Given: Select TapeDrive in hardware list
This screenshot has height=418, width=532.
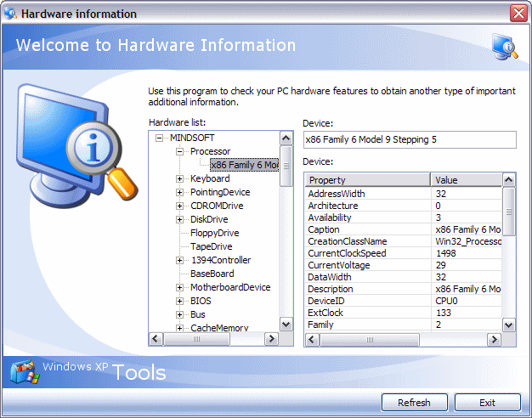Looking at the screenshot, I should tap(212, 246).
